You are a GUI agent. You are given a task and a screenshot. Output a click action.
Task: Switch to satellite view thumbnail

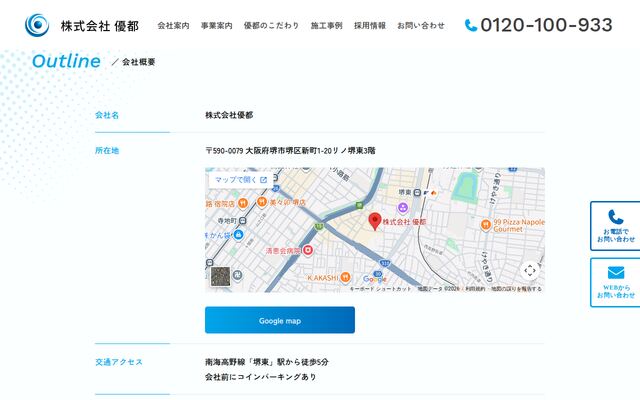point(220,277)
